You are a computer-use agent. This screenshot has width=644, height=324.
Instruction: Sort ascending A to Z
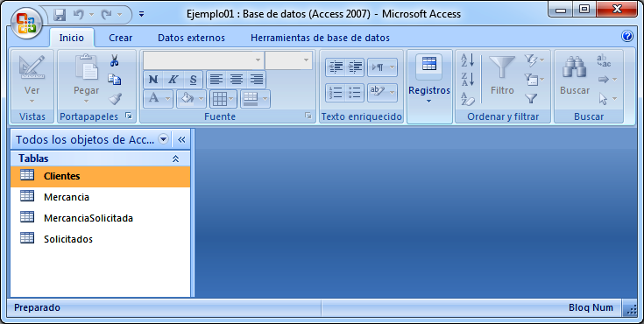[467, 60]
